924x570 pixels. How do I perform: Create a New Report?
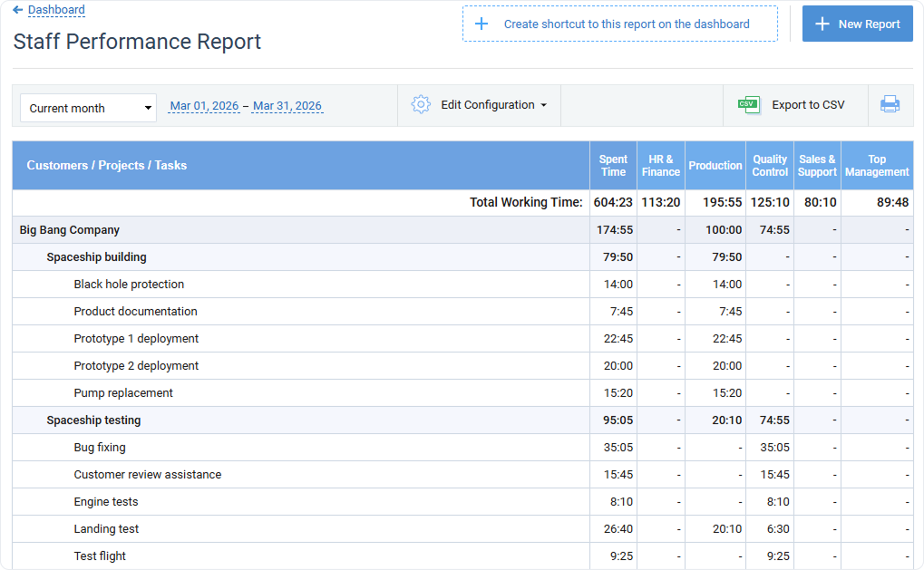click(857, 23)
